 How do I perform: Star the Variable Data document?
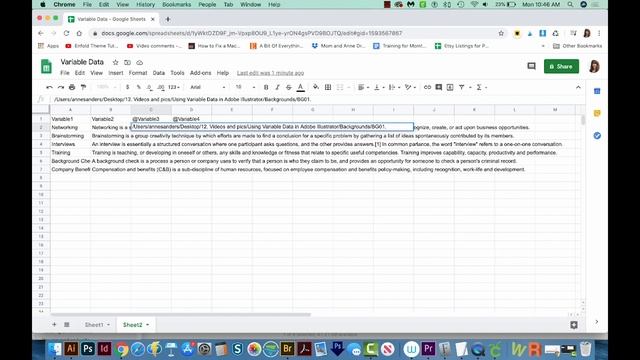[116, 62]
